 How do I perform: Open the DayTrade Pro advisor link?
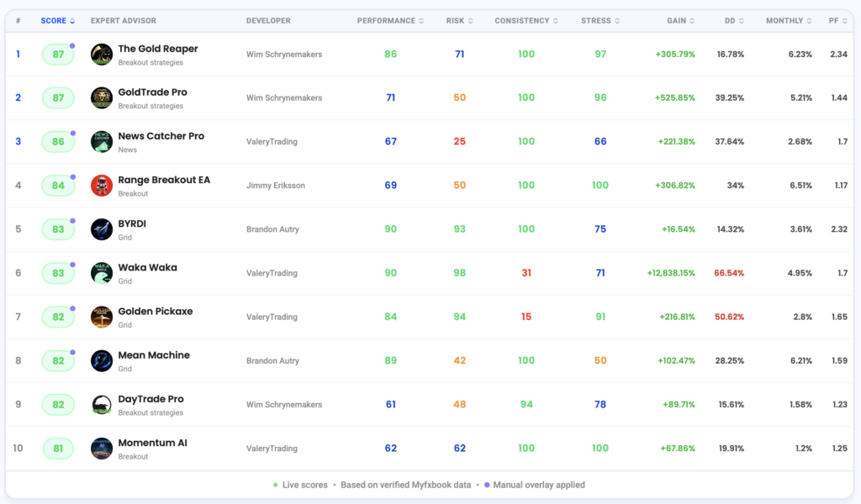coord(151,399)
